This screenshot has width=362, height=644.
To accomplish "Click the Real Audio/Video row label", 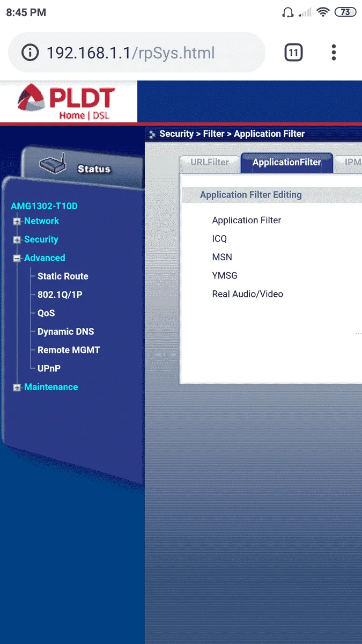I will point(248,294).
